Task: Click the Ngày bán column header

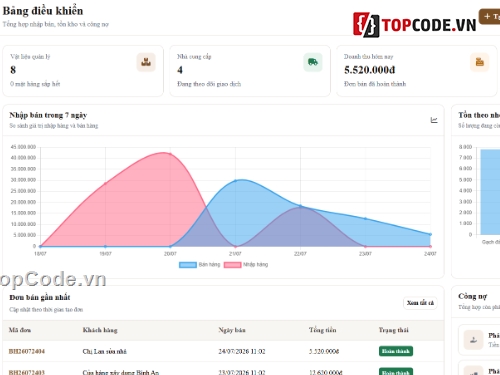Action: 232,330
